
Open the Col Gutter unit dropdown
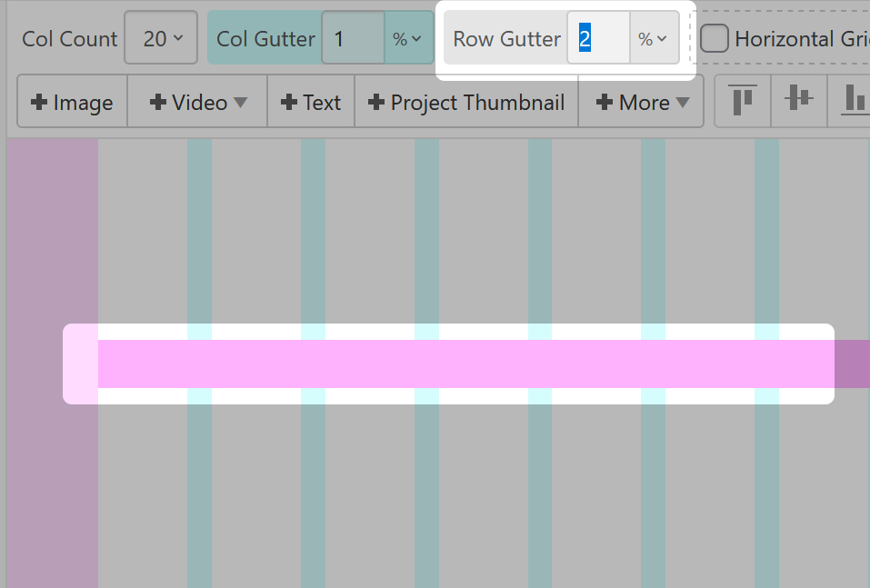406,39
